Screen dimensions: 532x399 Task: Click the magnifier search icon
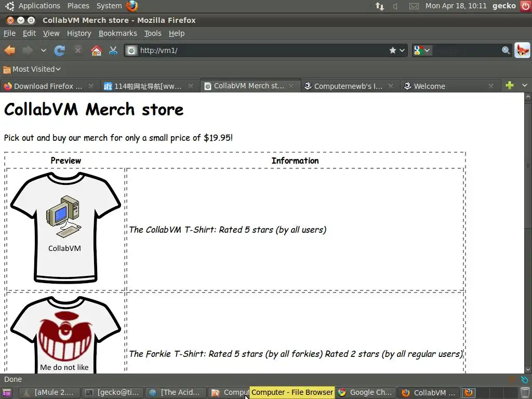506,50
